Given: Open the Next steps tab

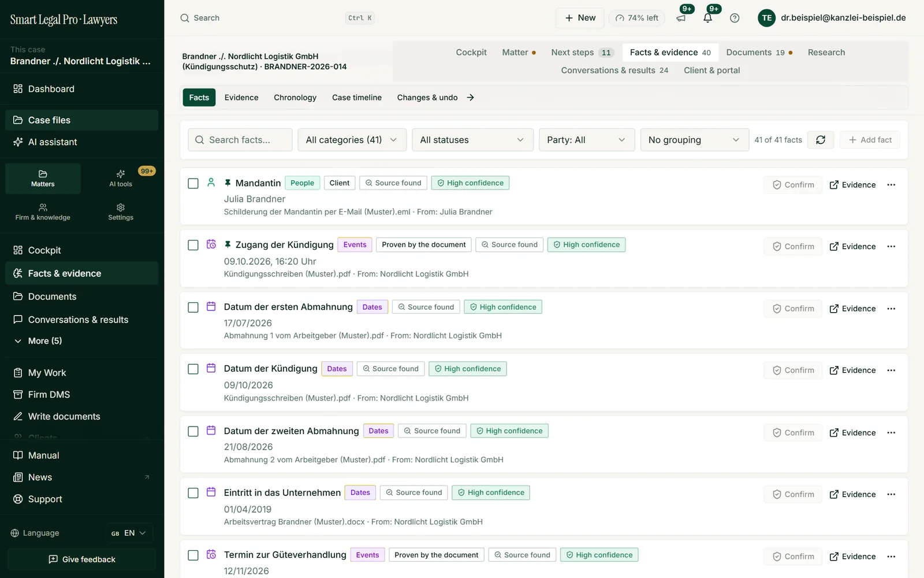Looking at the screenshot, I should pyautogui.click(x=582, y=53).
